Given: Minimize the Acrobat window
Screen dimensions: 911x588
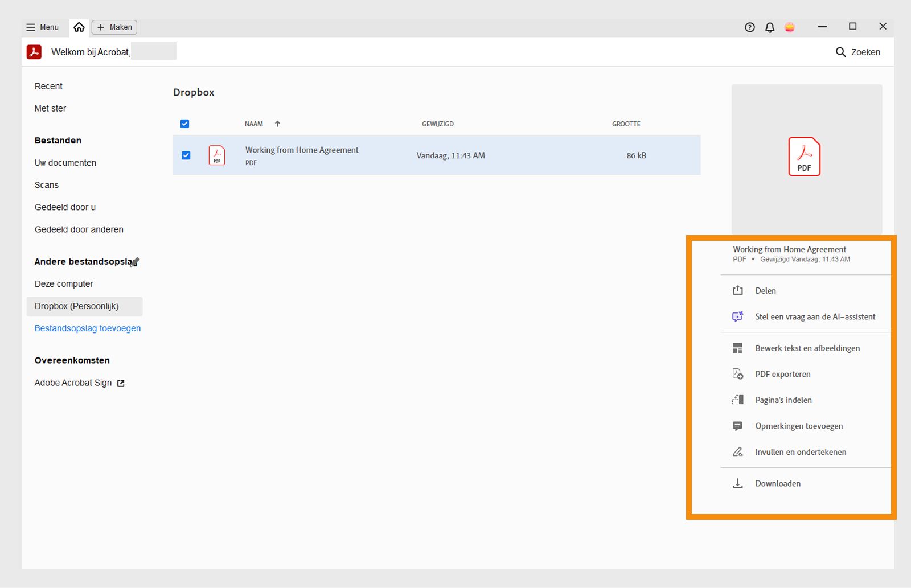Looking at the screenshot, I should pos(822,27).
